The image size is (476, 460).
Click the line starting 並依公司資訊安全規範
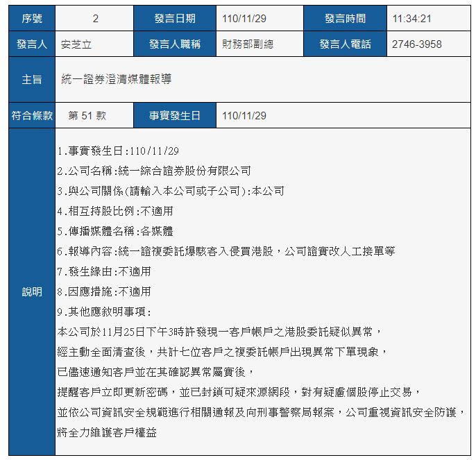tap(261, 412)
